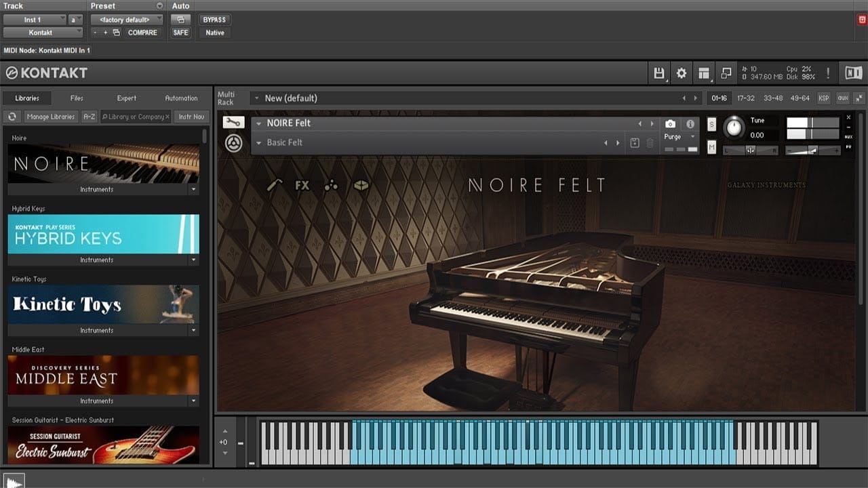Switch to the Files tab
This screenshot has width=868, height=488.
pos(77,98)
